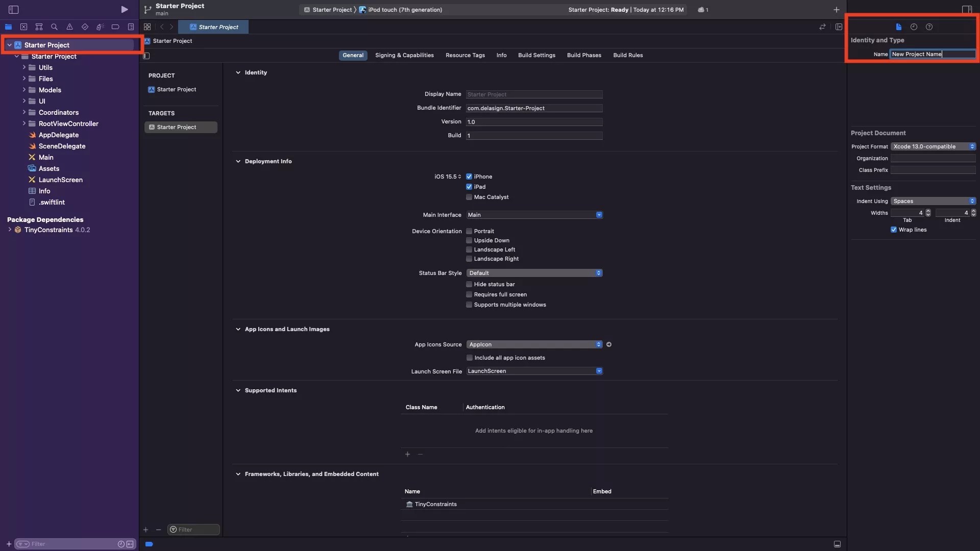Edit the project Name field

coord(933,54)
